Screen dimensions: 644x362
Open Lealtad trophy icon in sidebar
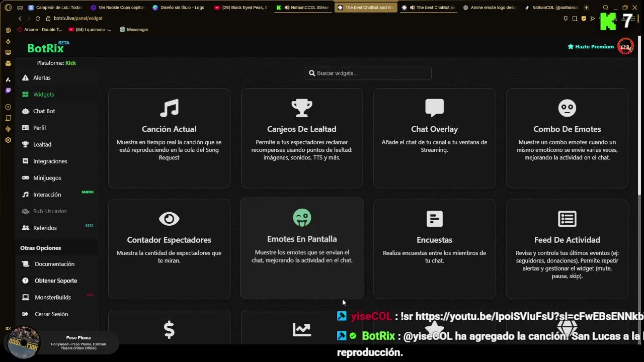coord(25,144)
